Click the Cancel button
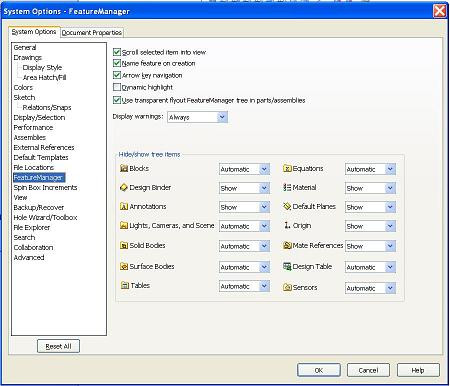 (x=368, y=370)
